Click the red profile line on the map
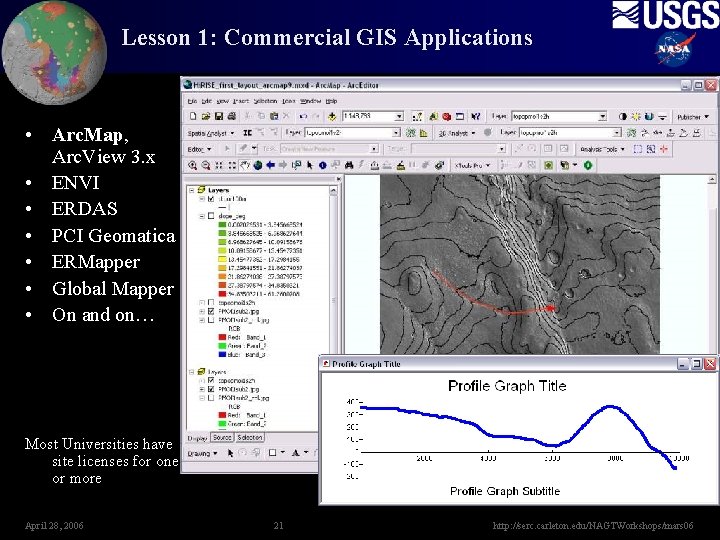720x540 pixels. point(494,309)
